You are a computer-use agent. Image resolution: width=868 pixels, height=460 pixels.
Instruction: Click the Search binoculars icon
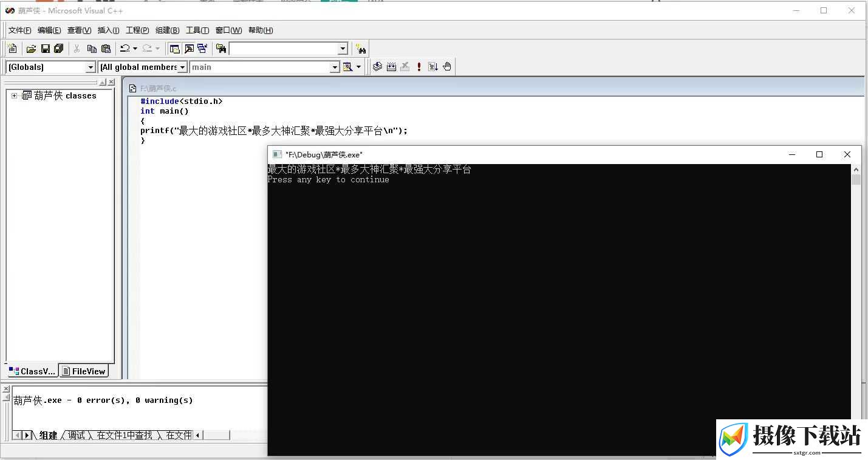coord(361,49)
